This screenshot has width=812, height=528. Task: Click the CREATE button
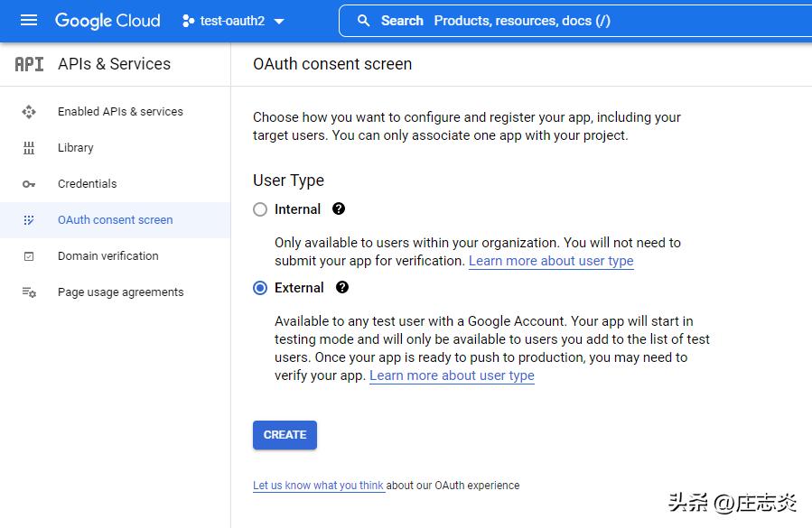(285, 434)
